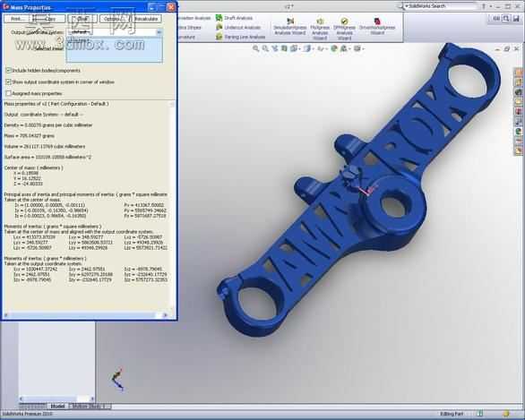
Task: Open Undercut Analysis tool
Action: click(x=238, y=28)
